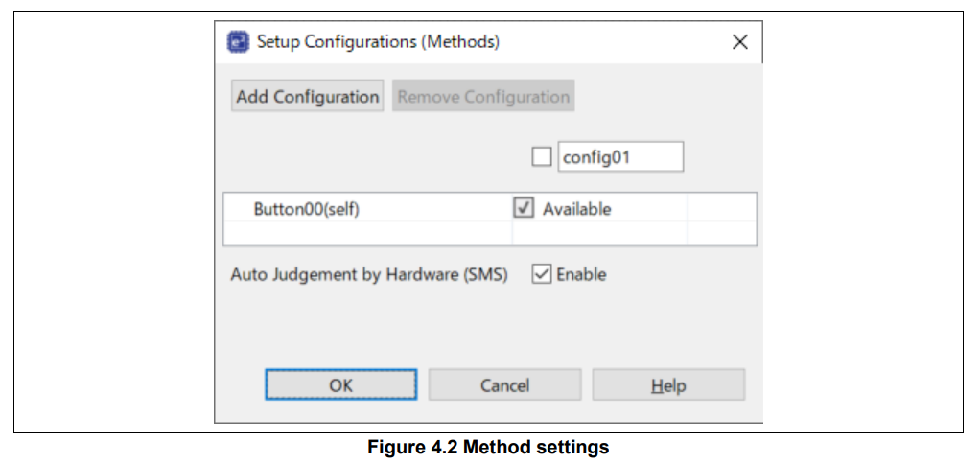
Task: Click into the config01 name field
Action: coord(620,156)
